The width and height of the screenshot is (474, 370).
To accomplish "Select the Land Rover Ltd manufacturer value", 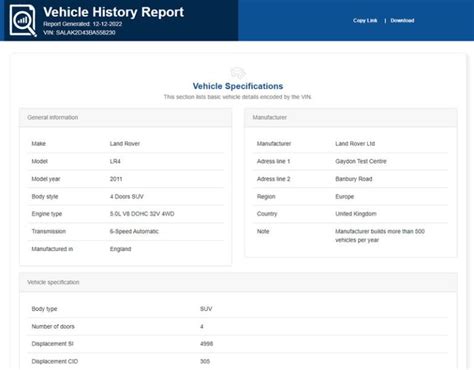I will pyautogui.click(x=355, y=144).
